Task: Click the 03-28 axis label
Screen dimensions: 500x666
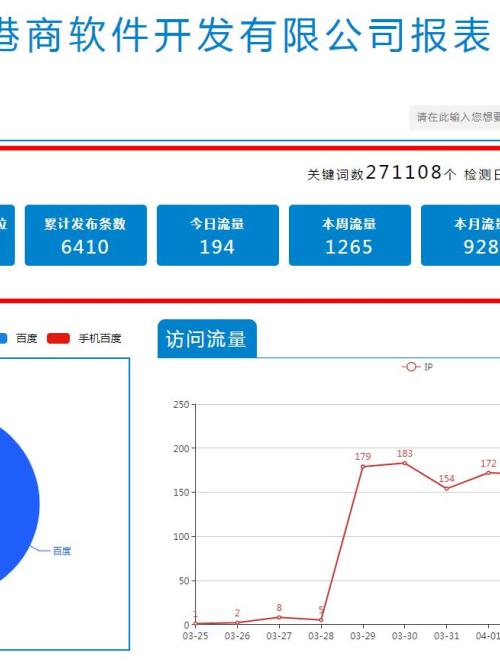Action: [321, 636]
